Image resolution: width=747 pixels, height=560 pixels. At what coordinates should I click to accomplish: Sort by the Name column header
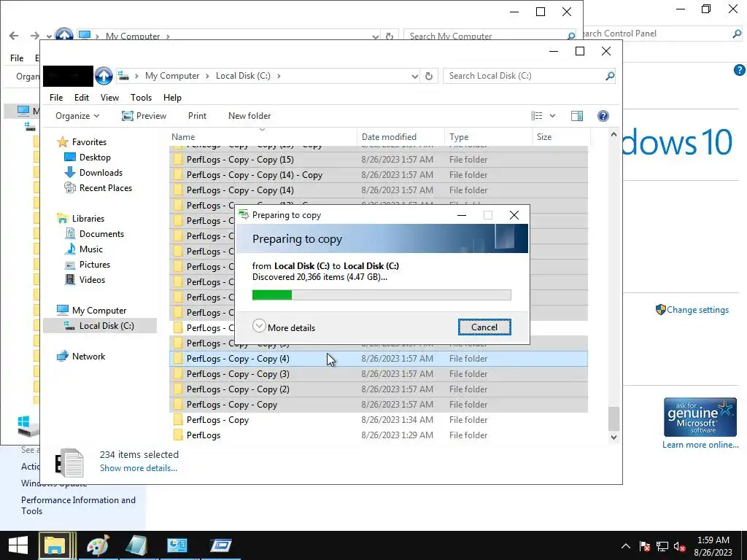coord(263,137)
